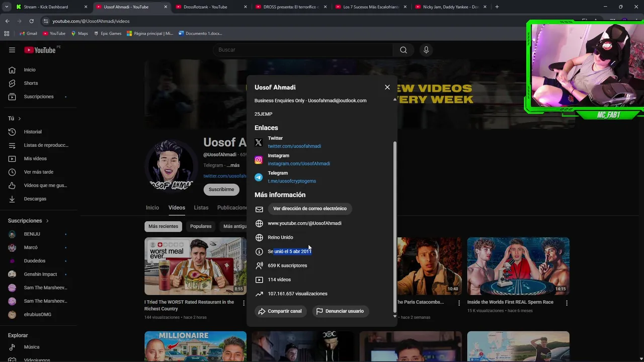
Task: Click the Buscar search field
Action: click(303, 50)
